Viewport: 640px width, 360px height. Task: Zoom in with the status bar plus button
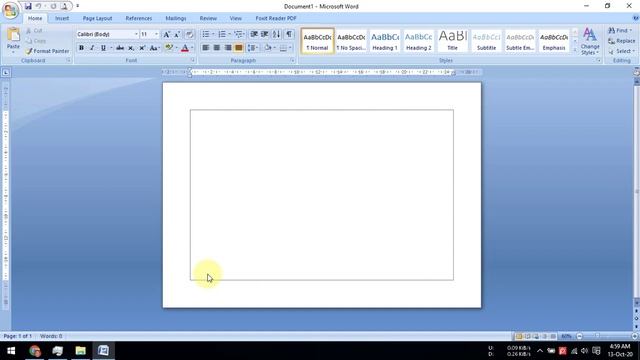635,336
